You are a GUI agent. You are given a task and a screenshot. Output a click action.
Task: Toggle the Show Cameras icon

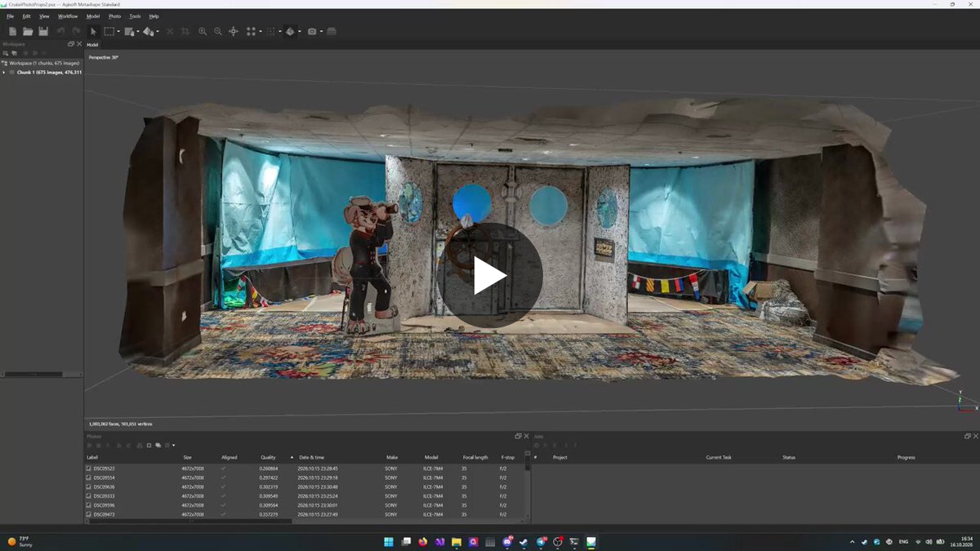pyautogui.click(x=312, y=31)
